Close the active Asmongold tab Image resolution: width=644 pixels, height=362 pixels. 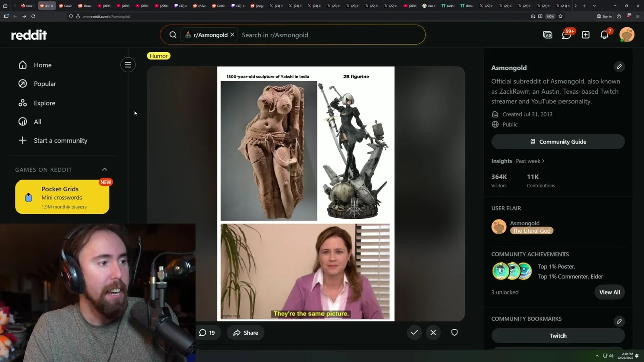[x=52, y=6]
